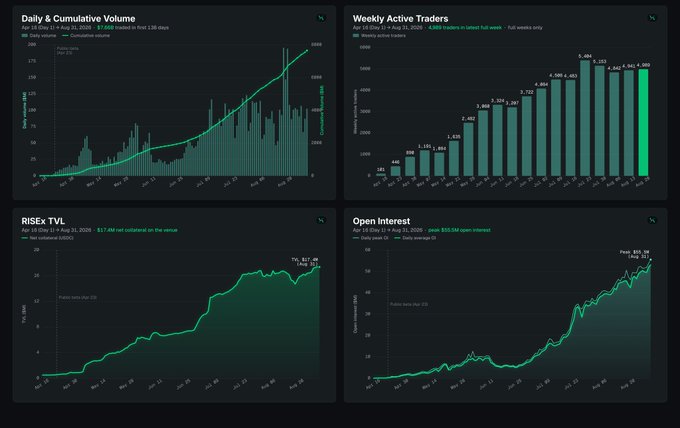Viewport: 680px width, 428px height.
Task: Click 'peak $55.5M open interest' text
Action: coord(459,230)
